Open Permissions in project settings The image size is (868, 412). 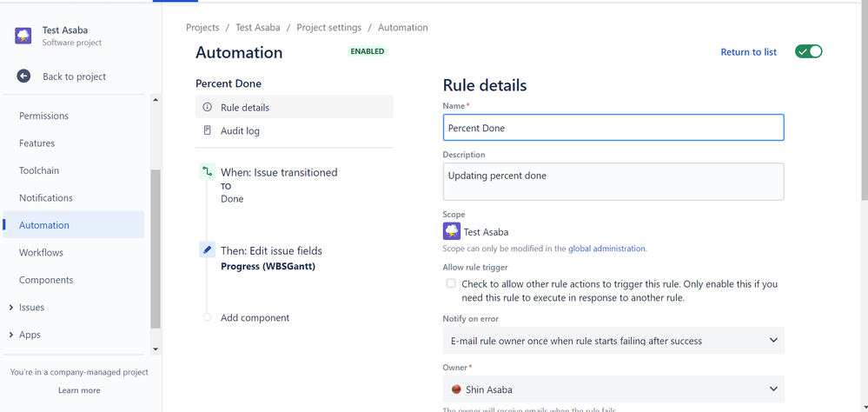tap(43, 116)
